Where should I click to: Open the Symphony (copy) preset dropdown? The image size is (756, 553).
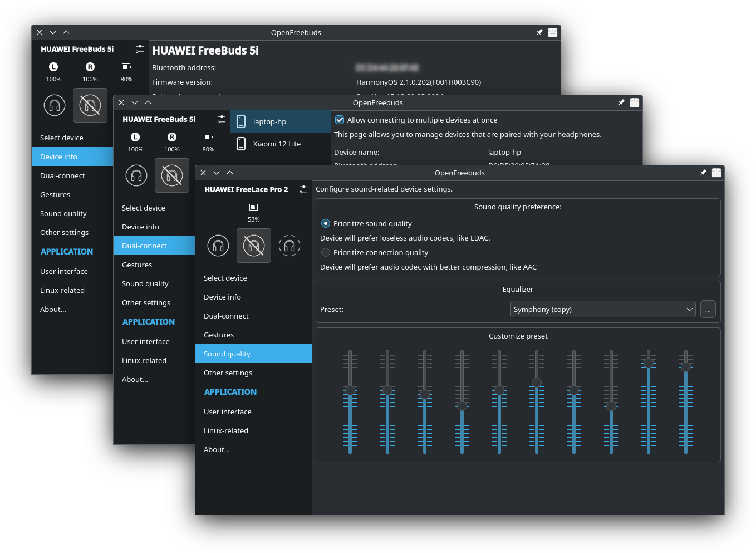coord(603,309)
